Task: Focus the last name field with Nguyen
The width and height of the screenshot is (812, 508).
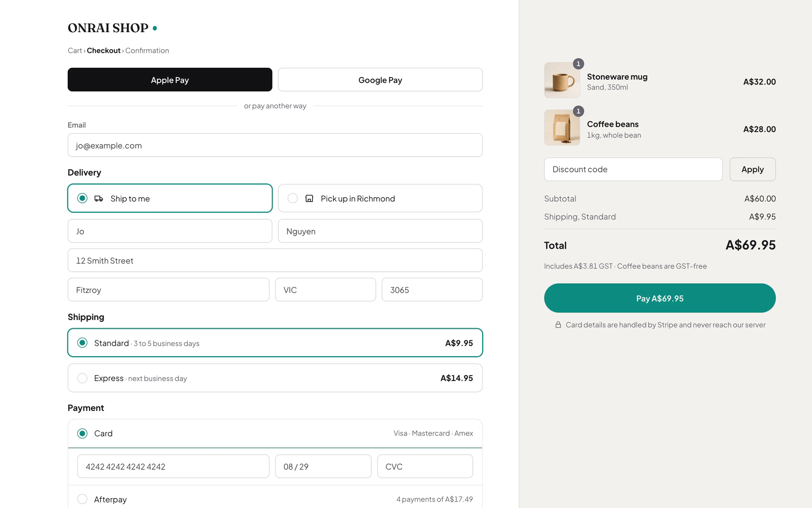Action: pos(380,231)
